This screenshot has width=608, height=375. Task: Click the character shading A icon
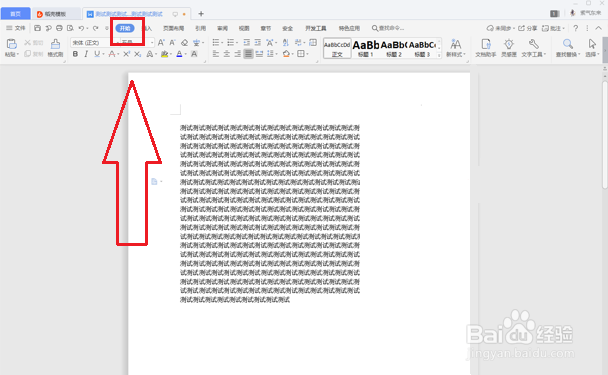pos(194,54)
